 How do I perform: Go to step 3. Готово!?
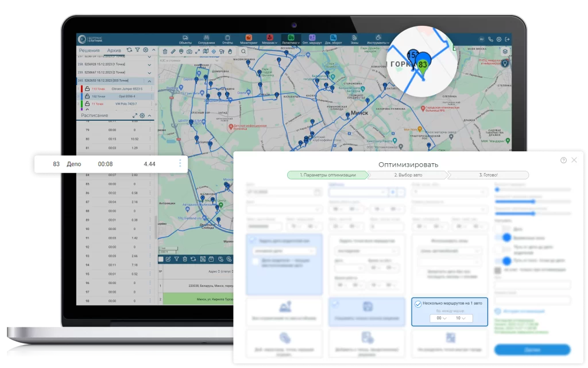(x=488, y=175)
